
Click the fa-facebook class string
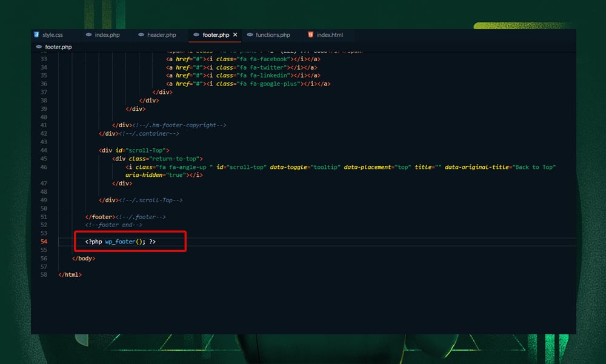265,59
